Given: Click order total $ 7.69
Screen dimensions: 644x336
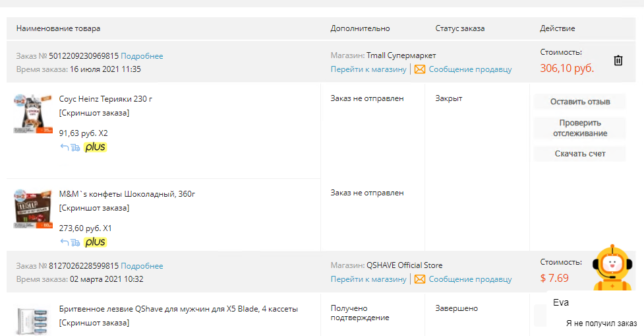Looking at the screenshot, I should [554, 279].
